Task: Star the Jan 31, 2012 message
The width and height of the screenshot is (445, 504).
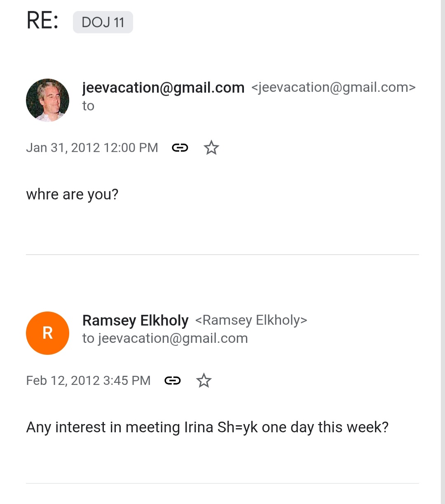Action: [211, 148]
